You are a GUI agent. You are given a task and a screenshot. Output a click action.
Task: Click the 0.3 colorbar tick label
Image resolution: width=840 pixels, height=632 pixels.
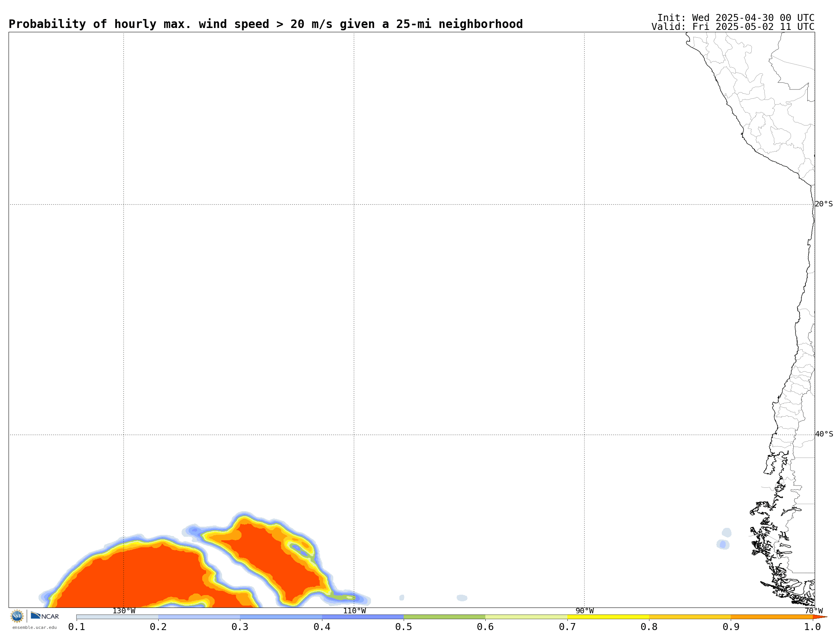pyautogui.click(x=240, y=627)
